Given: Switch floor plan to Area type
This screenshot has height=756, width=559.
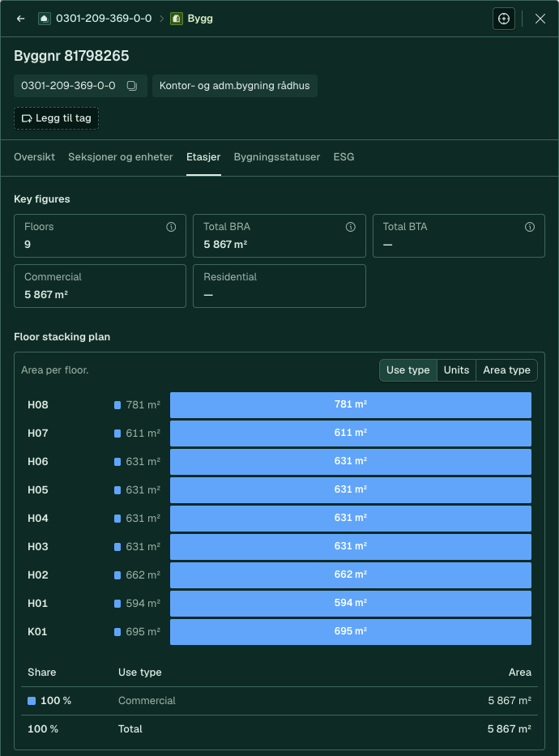Looking at the screenshot, I should coord(506,370).
